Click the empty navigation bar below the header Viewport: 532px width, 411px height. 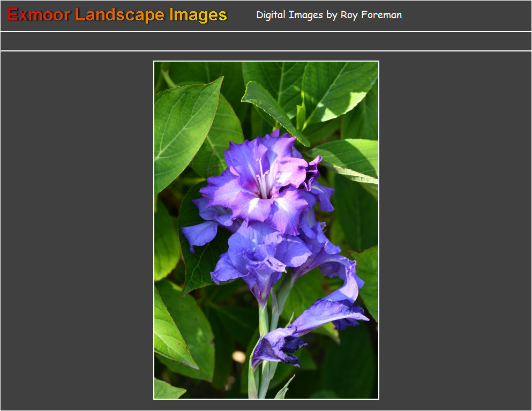(x=266, y=40)
